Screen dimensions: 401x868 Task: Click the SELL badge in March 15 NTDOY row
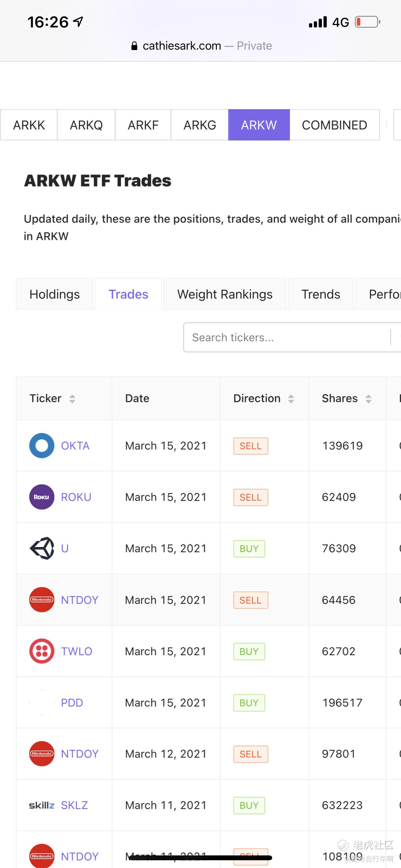(x=251, y=600)
